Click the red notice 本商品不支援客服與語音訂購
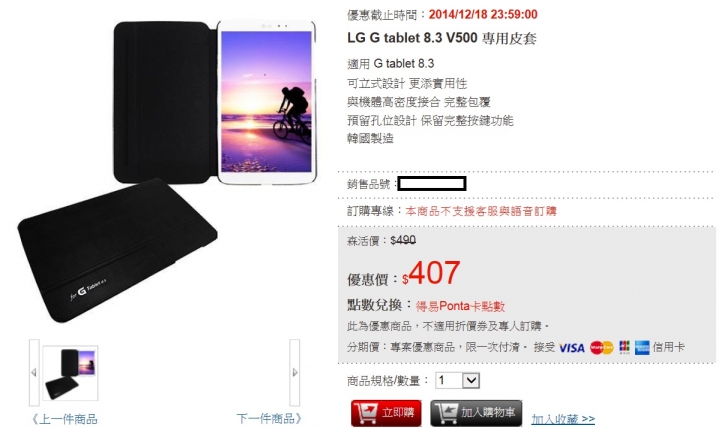The width and height of the screenshot is (721, 428). [481, 211]
